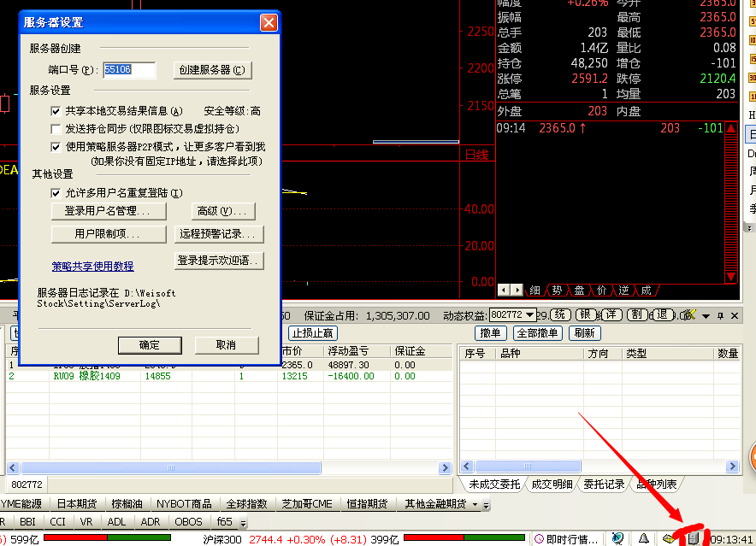Click the 创建服务器 button
756x546 pixels.
(213, 70)
